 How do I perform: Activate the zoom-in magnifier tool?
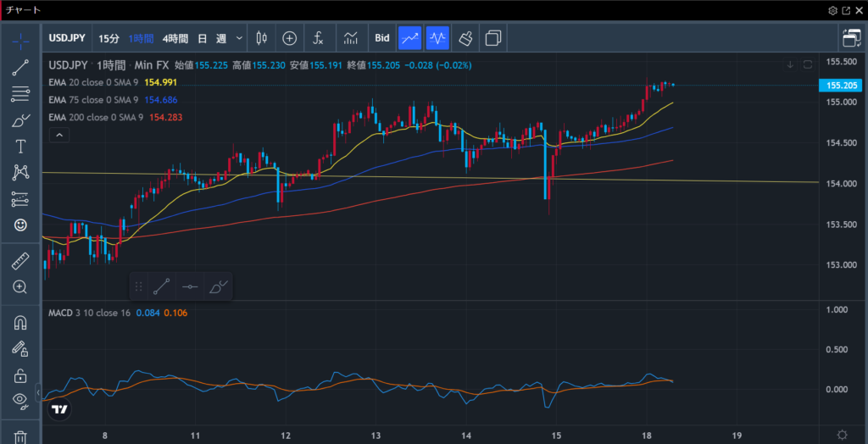20,287
